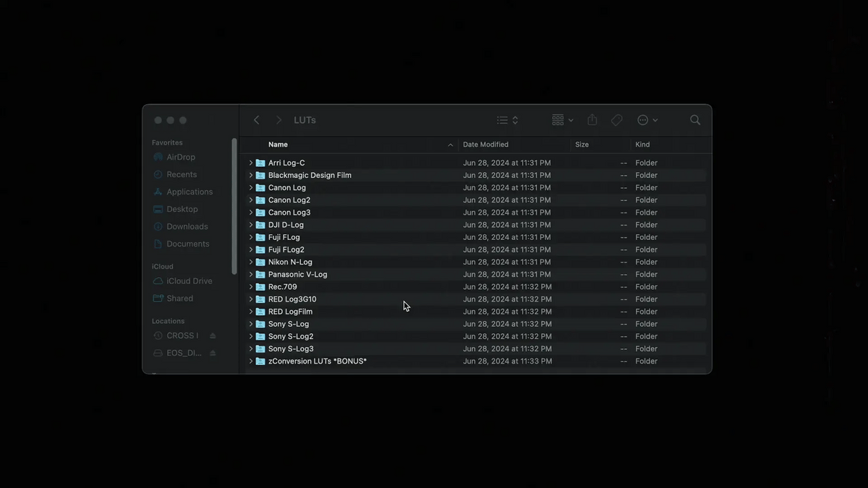Click the sidebar vertical scrollbar
Screen dimensions: 868x488
tap(234, 206)
